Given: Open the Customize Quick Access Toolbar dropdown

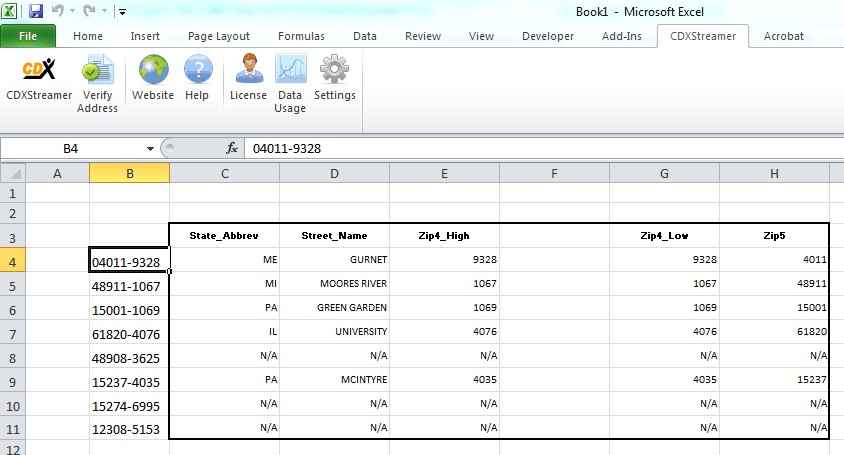Looking at the screenshot, I should 122,12.
